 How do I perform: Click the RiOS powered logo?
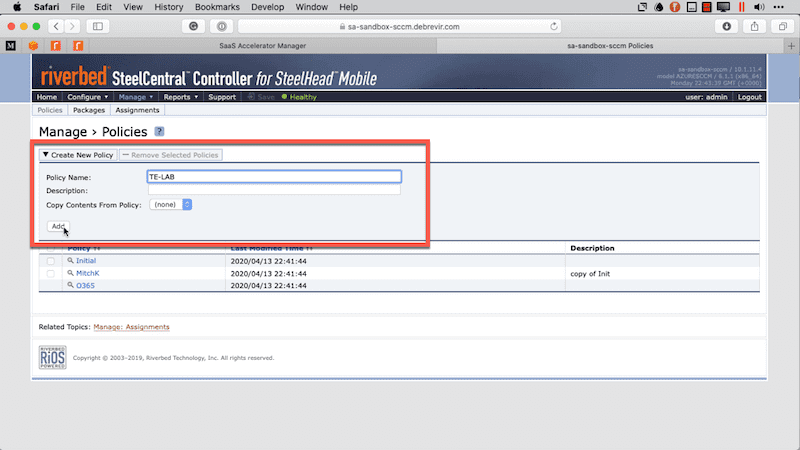coord(53,357)
